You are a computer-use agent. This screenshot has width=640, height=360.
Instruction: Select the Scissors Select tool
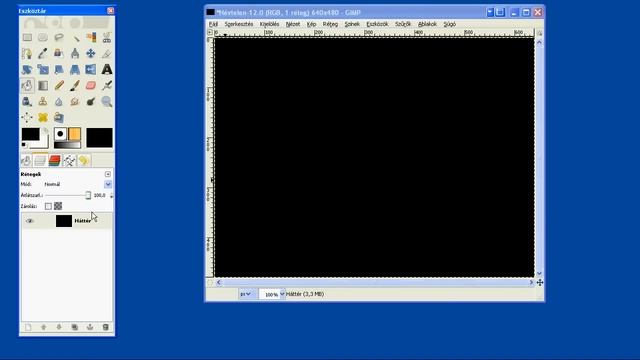point(107,38)
